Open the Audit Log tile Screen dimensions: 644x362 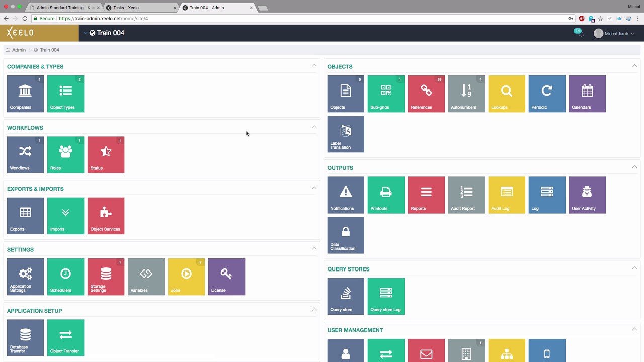[x=507, y=195]
